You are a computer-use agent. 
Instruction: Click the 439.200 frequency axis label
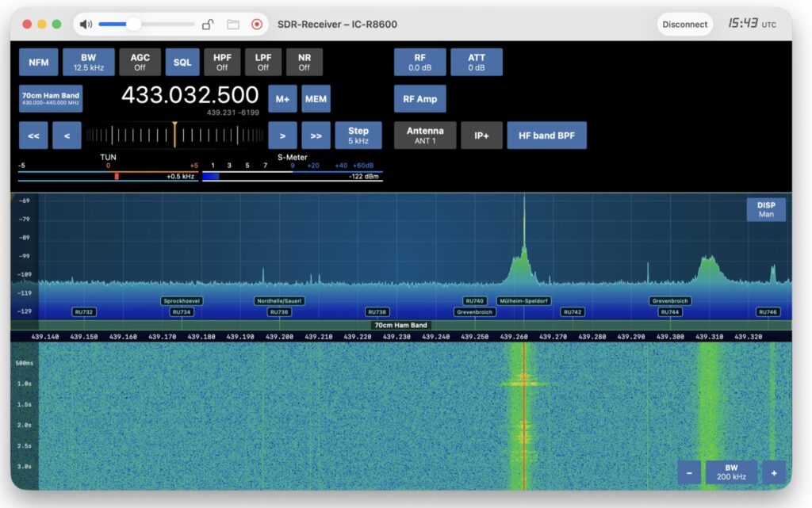[280, 337]
